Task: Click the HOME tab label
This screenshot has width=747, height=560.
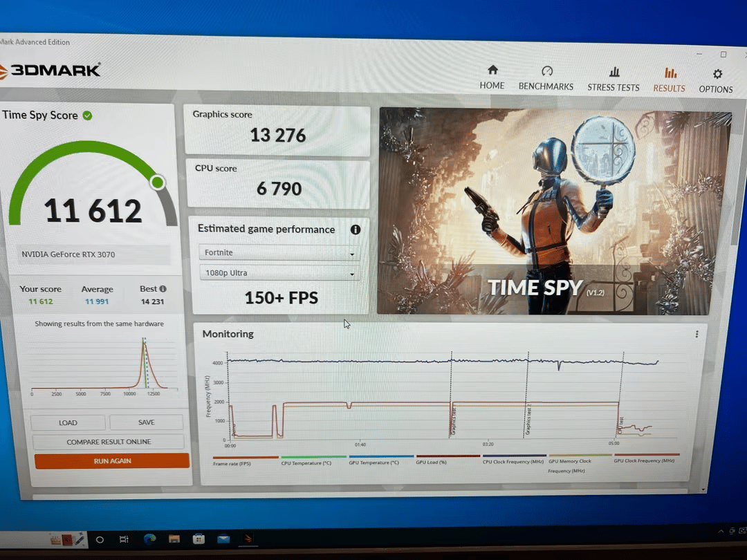Action: pos(492,86)
